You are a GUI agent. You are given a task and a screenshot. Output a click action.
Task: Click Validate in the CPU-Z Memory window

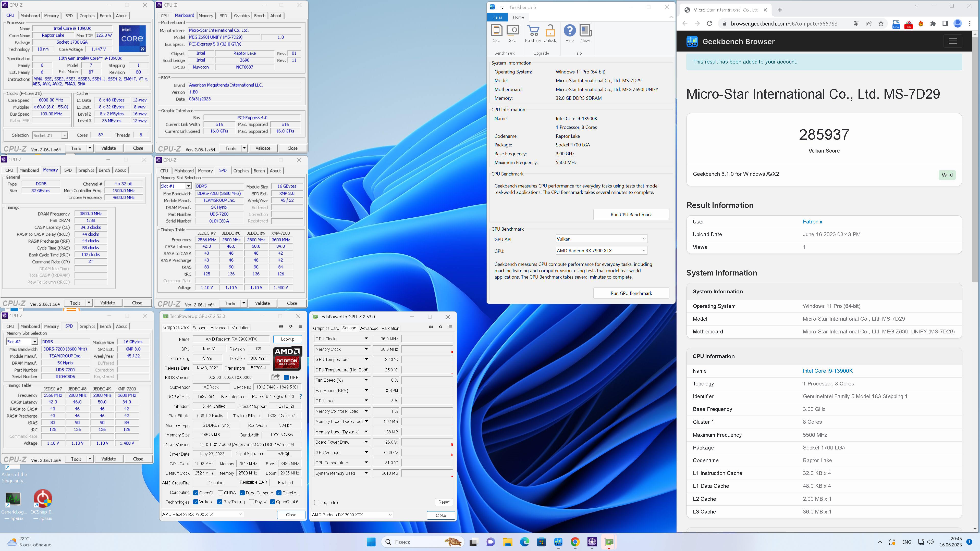[108, 303]
